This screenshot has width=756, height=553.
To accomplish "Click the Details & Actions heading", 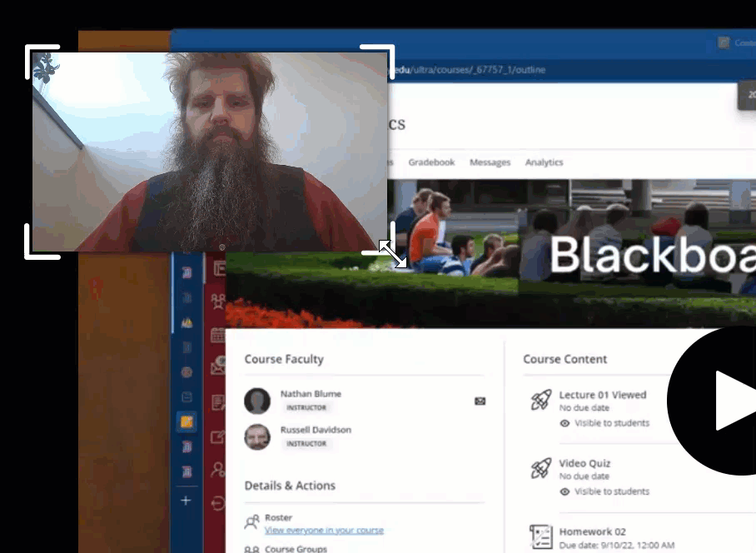I will point(290,486).
